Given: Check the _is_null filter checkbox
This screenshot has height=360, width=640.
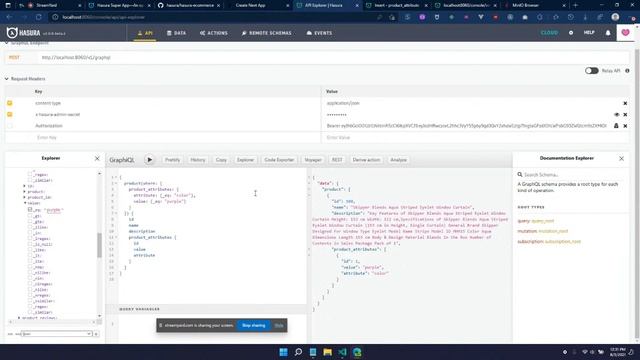Looking at the screenshot, I should pos(30,244).
